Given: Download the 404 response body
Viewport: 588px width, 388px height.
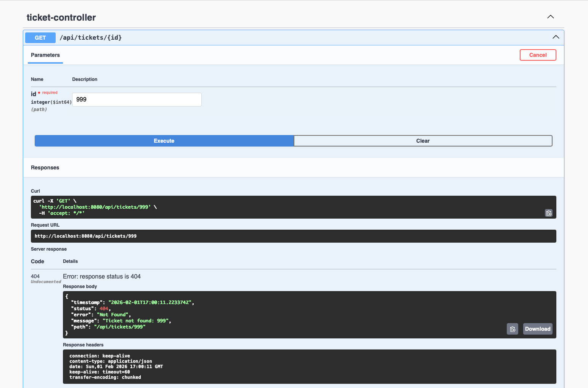Looking at the screenshot, I should 538,328.
